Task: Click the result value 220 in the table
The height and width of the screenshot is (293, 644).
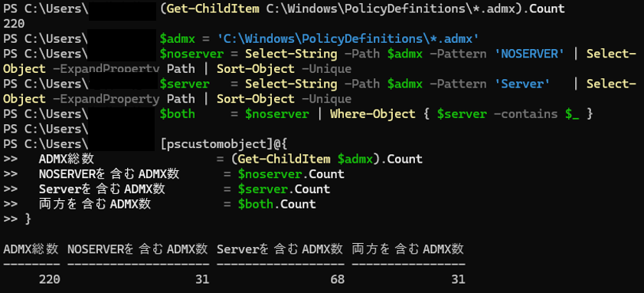Action: click(x=49, y=279)
